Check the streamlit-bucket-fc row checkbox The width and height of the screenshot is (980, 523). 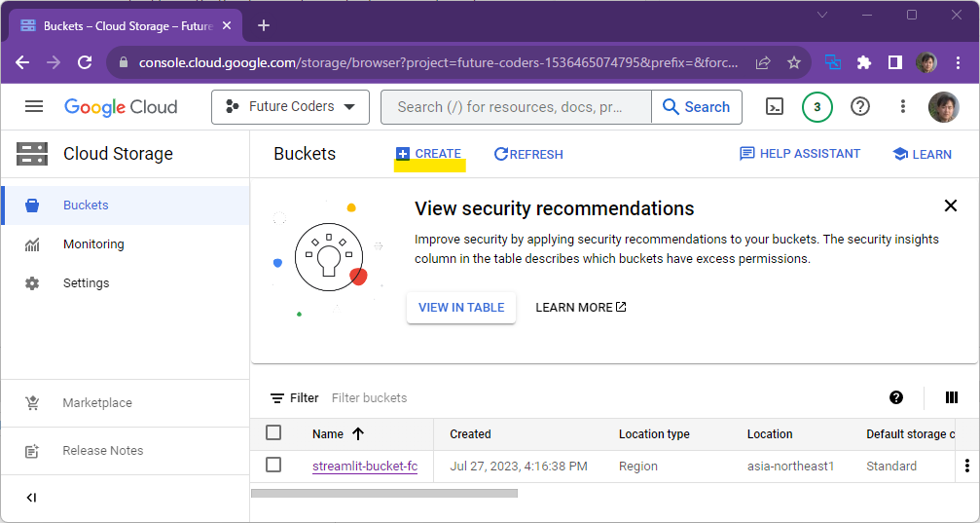pos(273,465)
